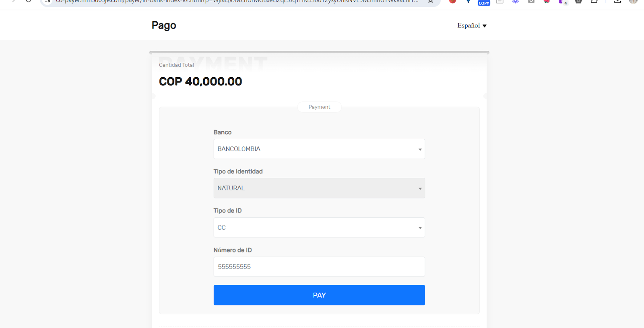The height and width of the screenshot is (328, 644).
Task: Open the Español language selector
Action: pos(472,25)
